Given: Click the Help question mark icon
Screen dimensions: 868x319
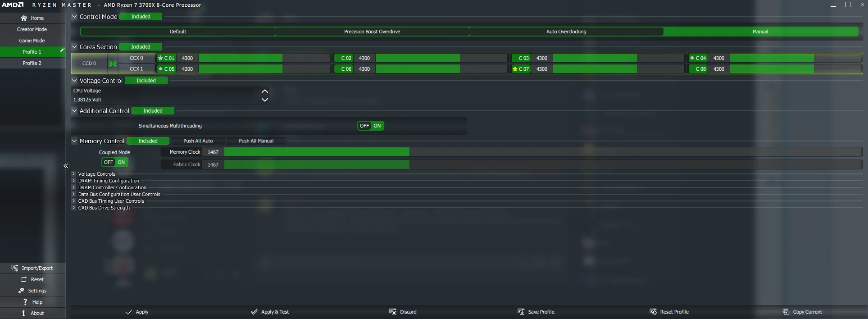Looking at the screenshot, I should 25,302.
